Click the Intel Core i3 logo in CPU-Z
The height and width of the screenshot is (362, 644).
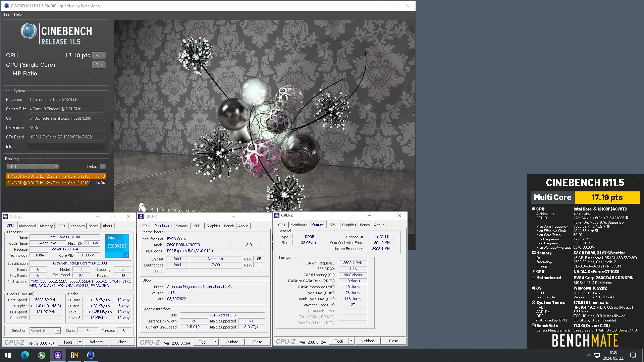117,246
